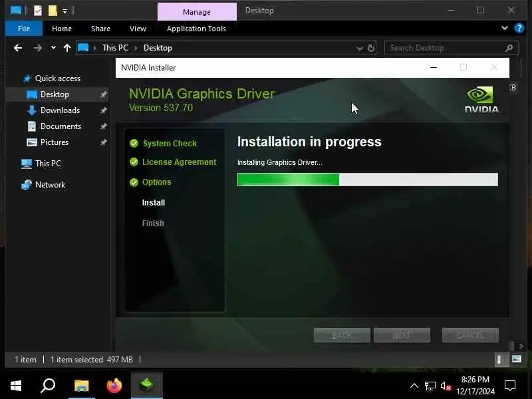This screenshot has width=532, height=399.
Task: Go back with the back arrow
Action: coord(18,48)
